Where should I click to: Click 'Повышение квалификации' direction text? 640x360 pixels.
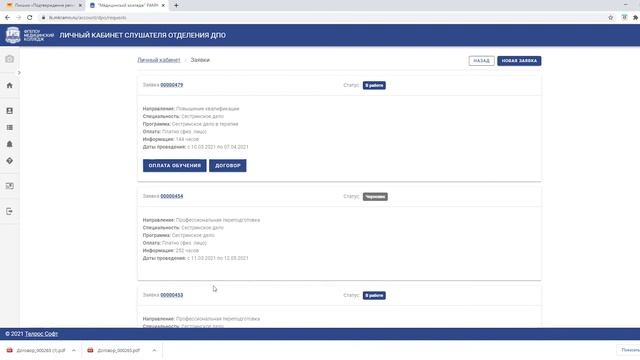[x=207, y=109]
